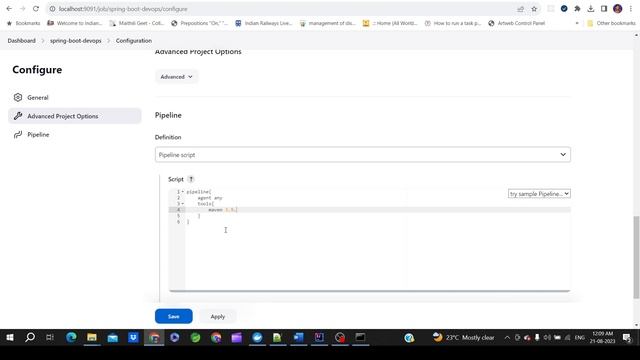Click the 'agent any' line in script
This screenshot has height=360, width=640.
click(x=210, y=198)
